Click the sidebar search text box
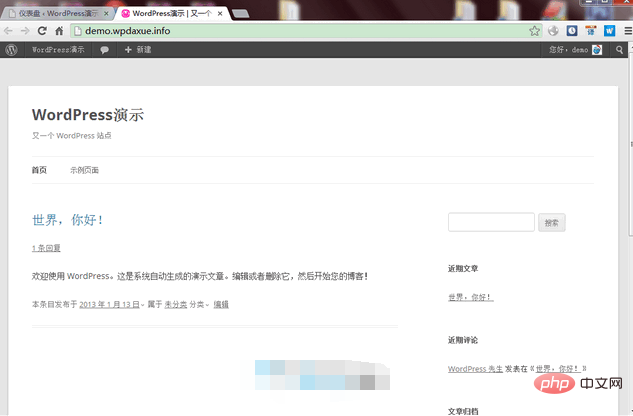 (x=491, y=222)
